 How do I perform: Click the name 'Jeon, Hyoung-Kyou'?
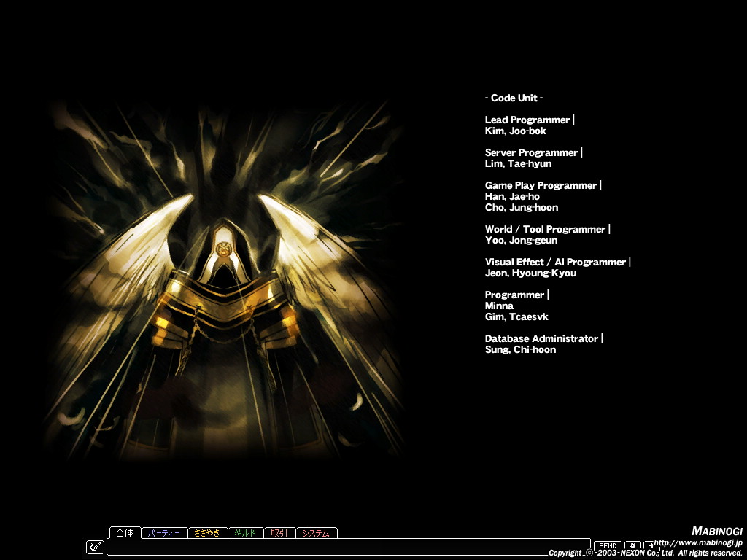531,273
